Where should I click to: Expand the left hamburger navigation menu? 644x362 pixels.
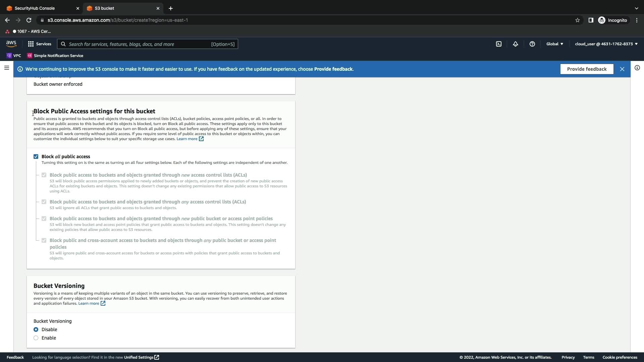click(x=6, y=68)
